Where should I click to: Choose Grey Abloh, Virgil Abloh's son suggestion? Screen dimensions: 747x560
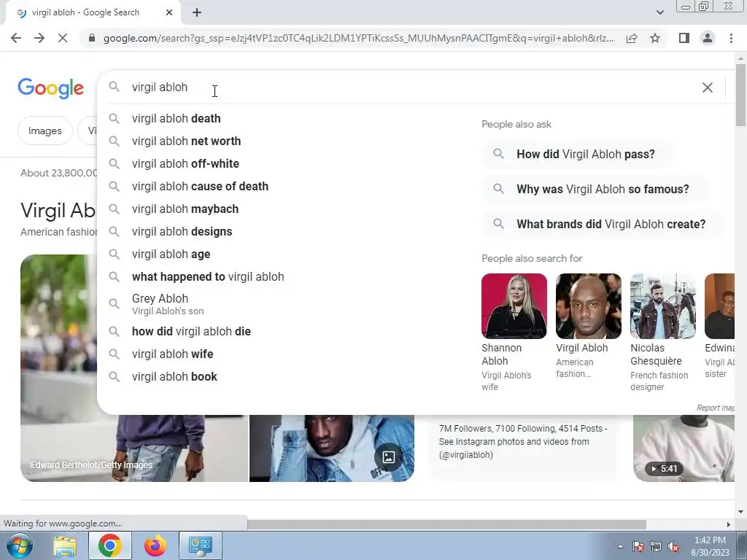point(168,304)
